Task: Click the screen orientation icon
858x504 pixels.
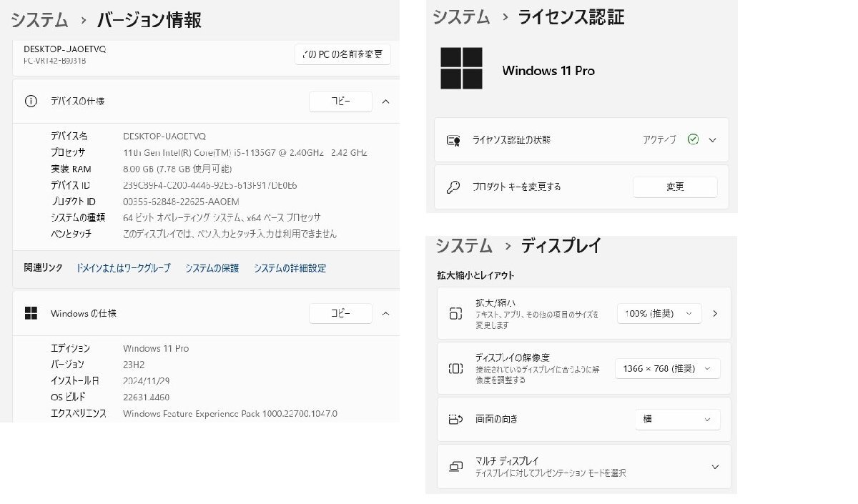Action: click(x=455, y=419)
